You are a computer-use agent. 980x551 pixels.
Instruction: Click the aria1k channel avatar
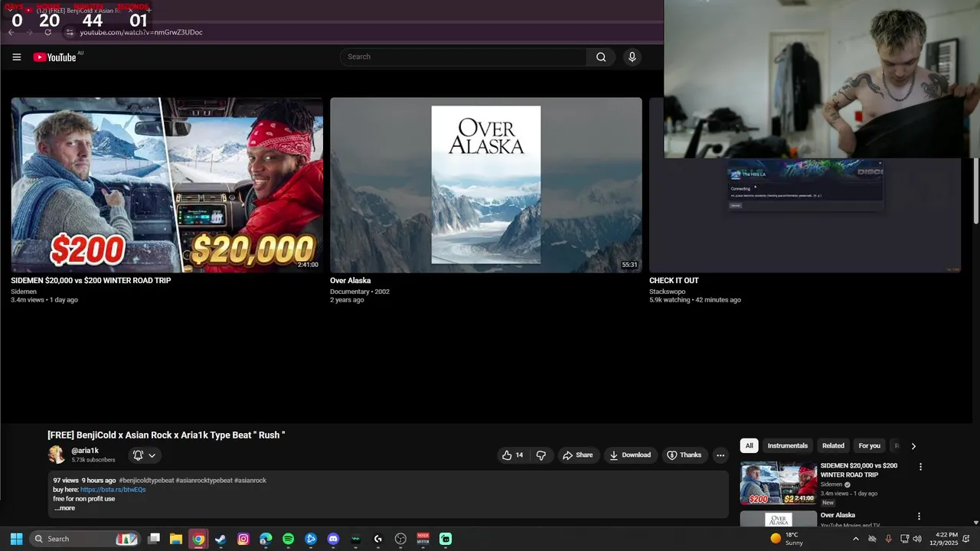pos(57,455)
